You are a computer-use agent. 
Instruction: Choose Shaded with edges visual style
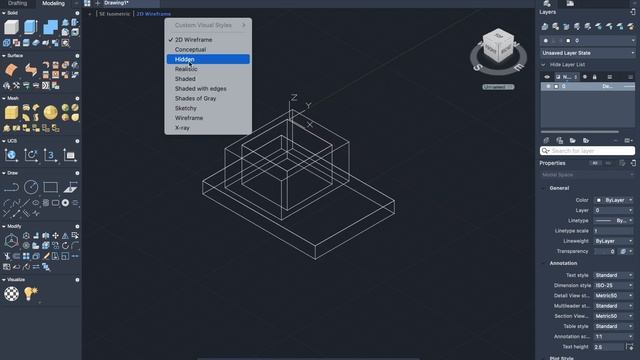[208, 89]
